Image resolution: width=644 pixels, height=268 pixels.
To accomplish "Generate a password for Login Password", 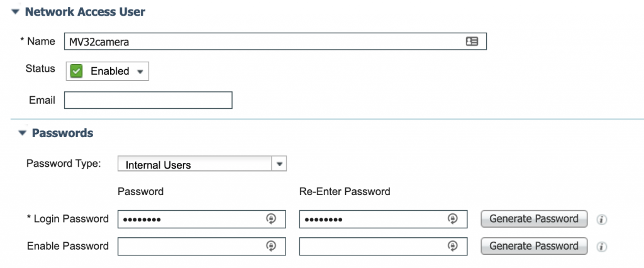I will point(533,219).
